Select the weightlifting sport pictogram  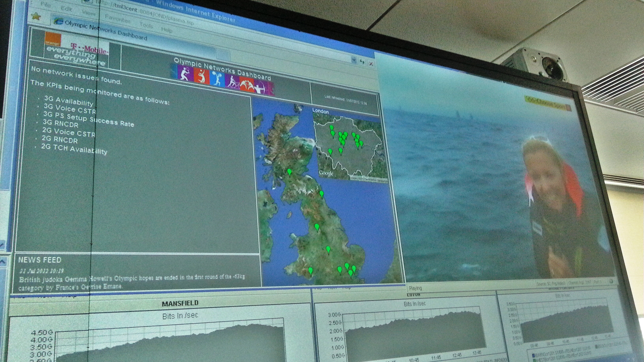point(217,79)
